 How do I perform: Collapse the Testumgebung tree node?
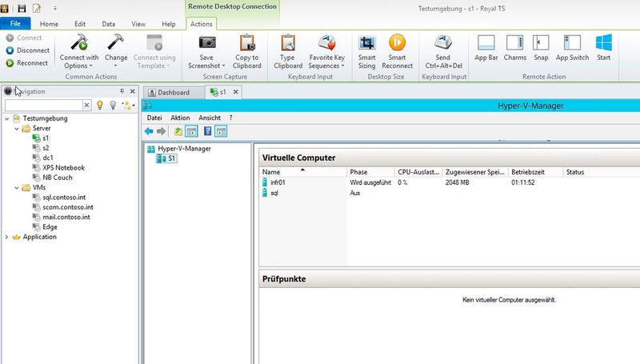point(7,118)
